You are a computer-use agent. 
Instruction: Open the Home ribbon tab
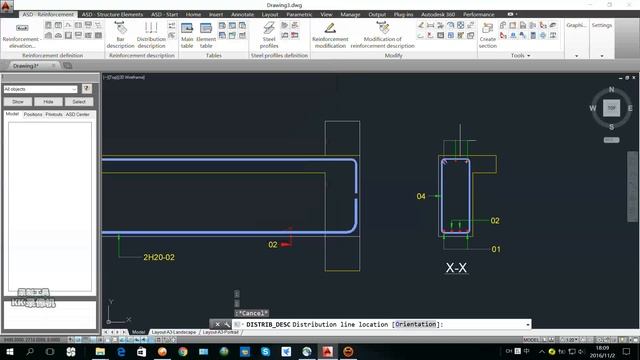(193, 14)
